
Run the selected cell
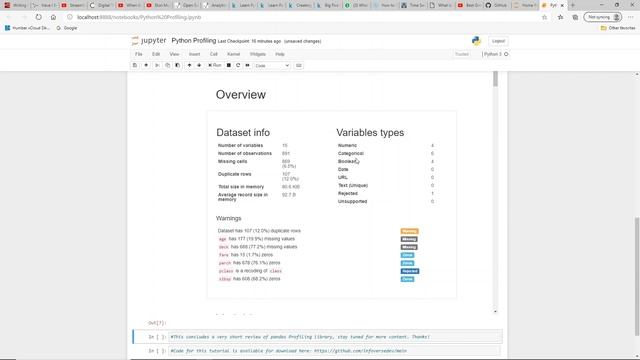click(215, 65)
